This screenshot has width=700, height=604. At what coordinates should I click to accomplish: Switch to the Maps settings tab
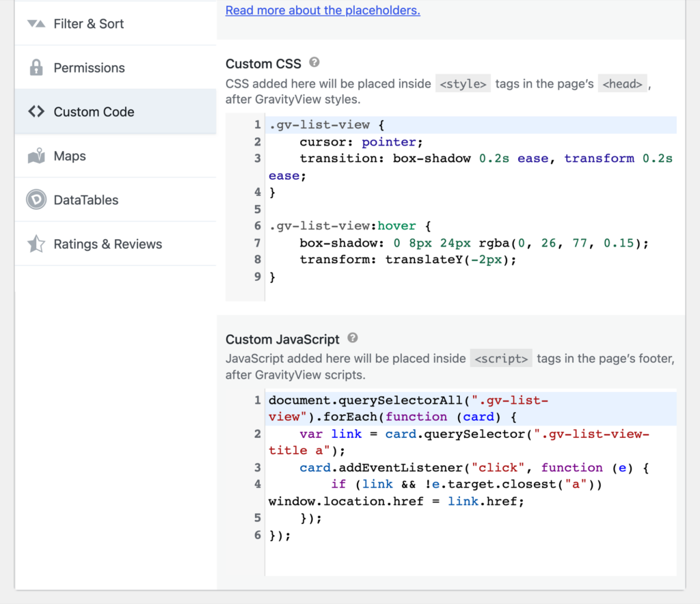[x=116, y=156]
